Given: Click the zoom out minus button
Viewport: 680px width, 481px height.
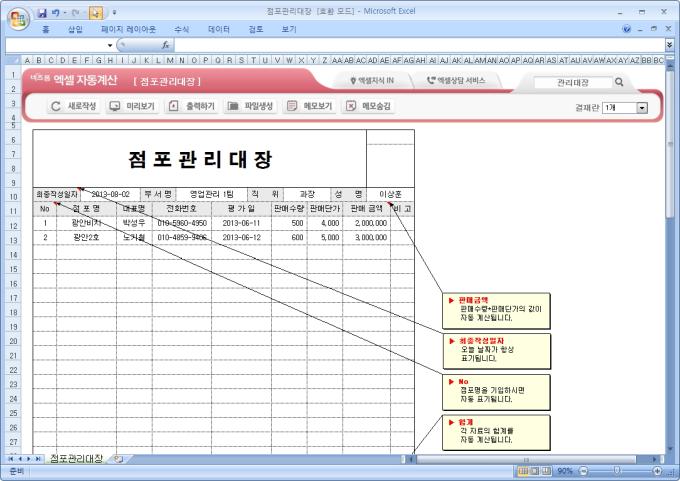Looking at the screenshot, I should tap(583, 471).
